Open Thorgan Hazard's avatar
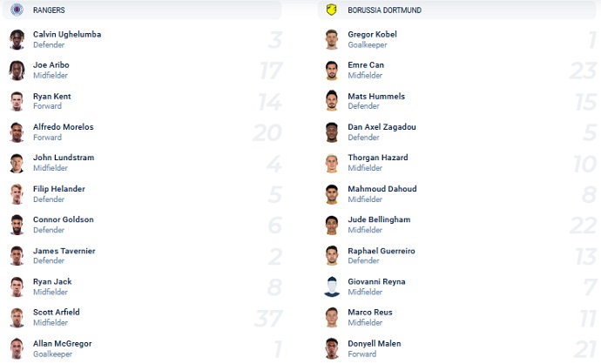Viewport: 601px width, 364px height. click(332, 163)
